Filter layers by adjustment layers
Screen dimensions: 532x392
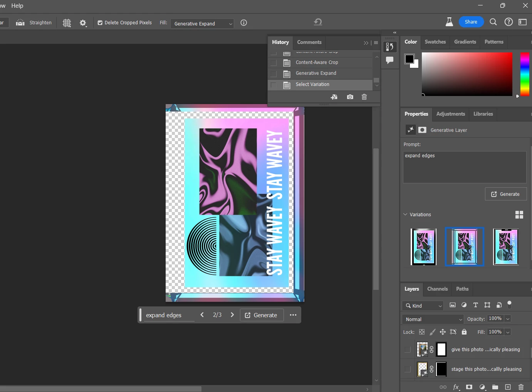[x=464, y=305]
